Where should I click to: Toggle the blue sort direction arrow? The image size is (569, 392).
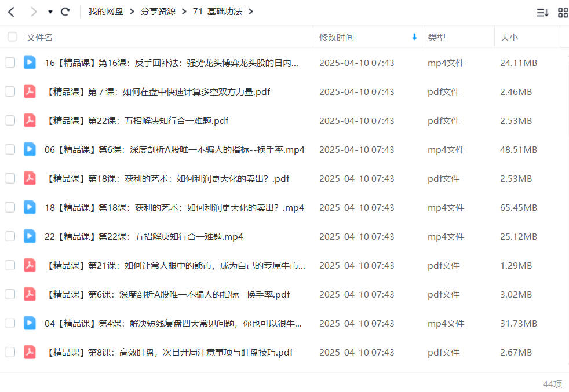(x=414, y=37)
